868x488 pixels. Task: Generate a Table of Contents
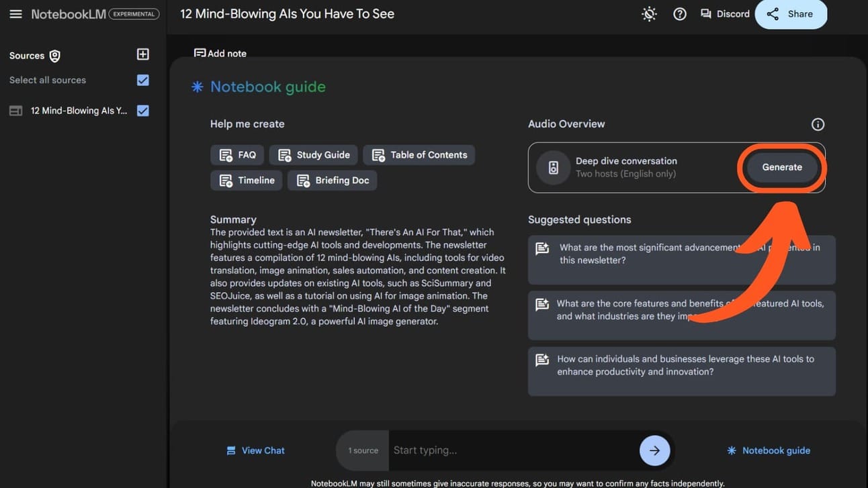(x=419, y=155)
